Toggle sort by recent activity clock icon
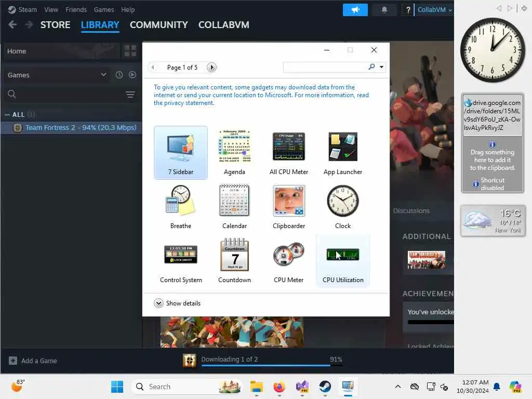532x399 pixels. 119,75
